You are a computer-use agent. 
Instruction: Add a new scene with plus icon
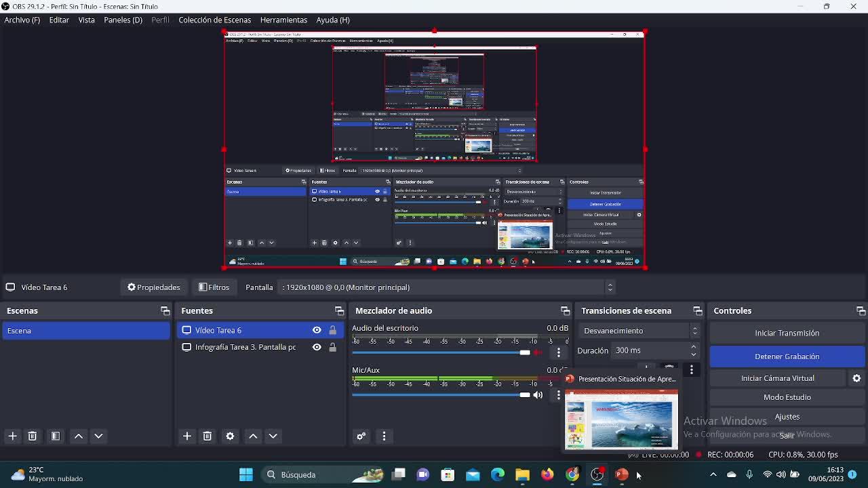pyautogui.click(x=12, y=436)
